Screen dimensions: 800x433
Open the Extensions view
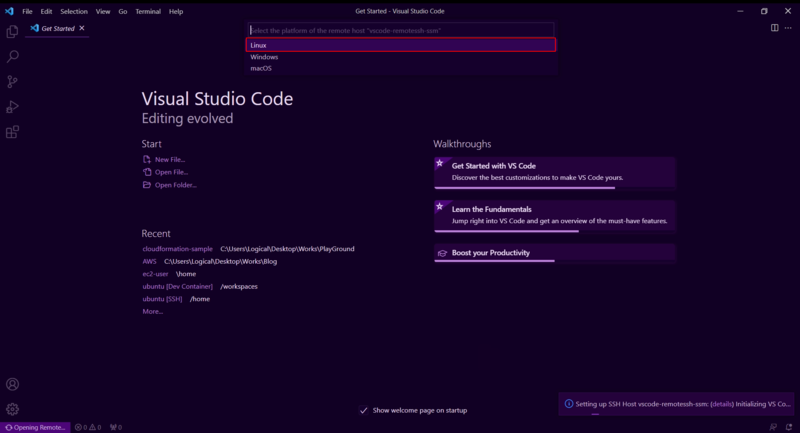[12, 132]
